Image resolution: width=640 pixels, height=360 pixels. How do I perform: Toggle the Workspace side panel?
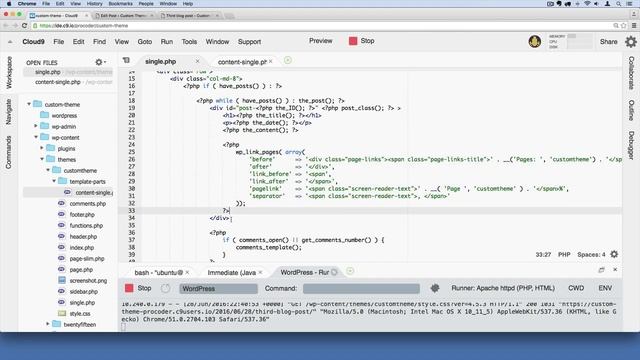tap(9, 73)
